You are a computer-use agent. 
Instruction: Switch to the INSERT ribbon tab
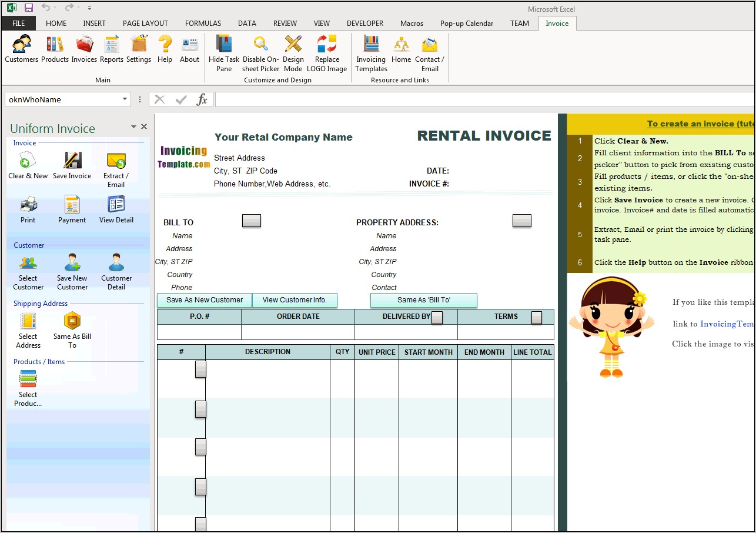pyautogui.click(x=95, y=24)
